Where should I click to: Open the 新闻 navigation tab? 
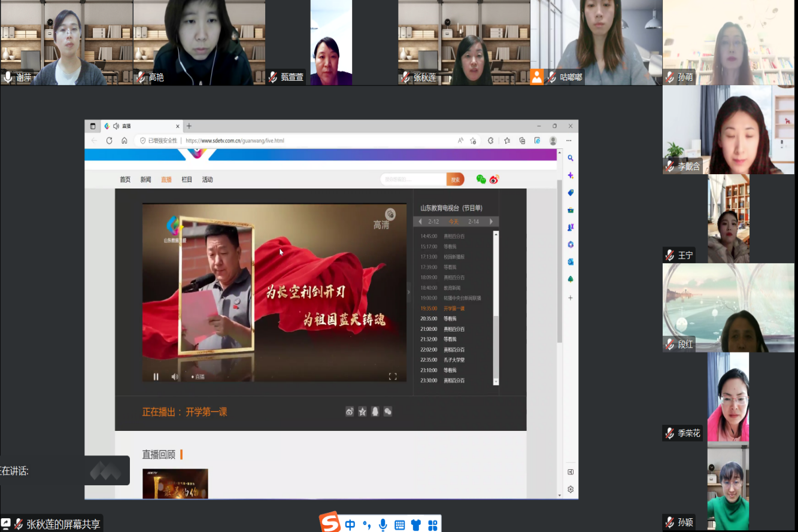145,180
